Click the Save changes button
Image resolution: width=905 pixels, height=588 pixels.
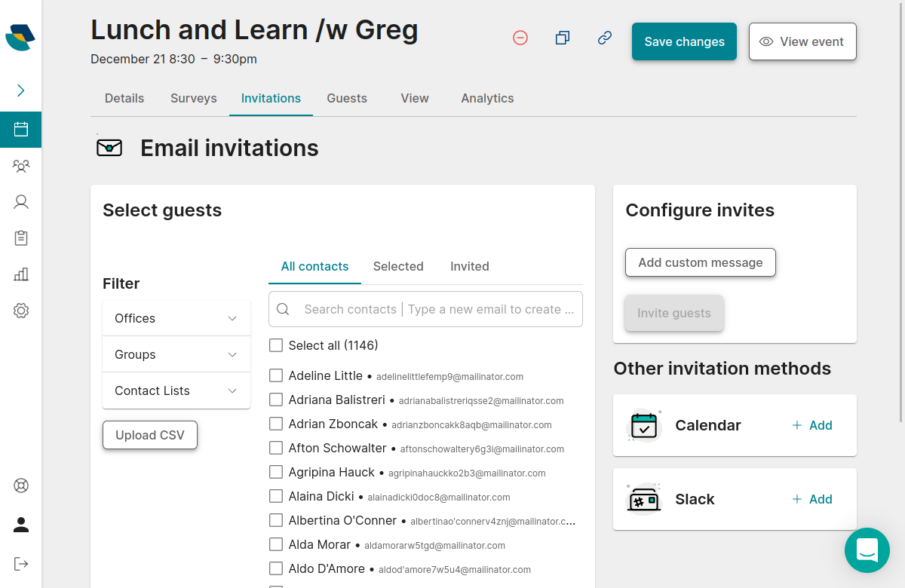point(684,41)
